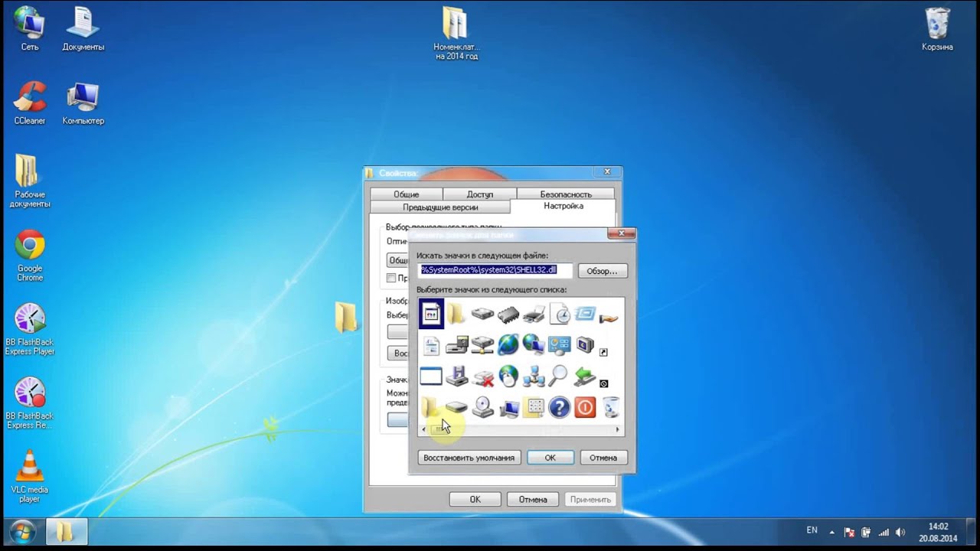
Task: Select the Google Chrome desktop shortcut
Action: (x=30, y=256)
